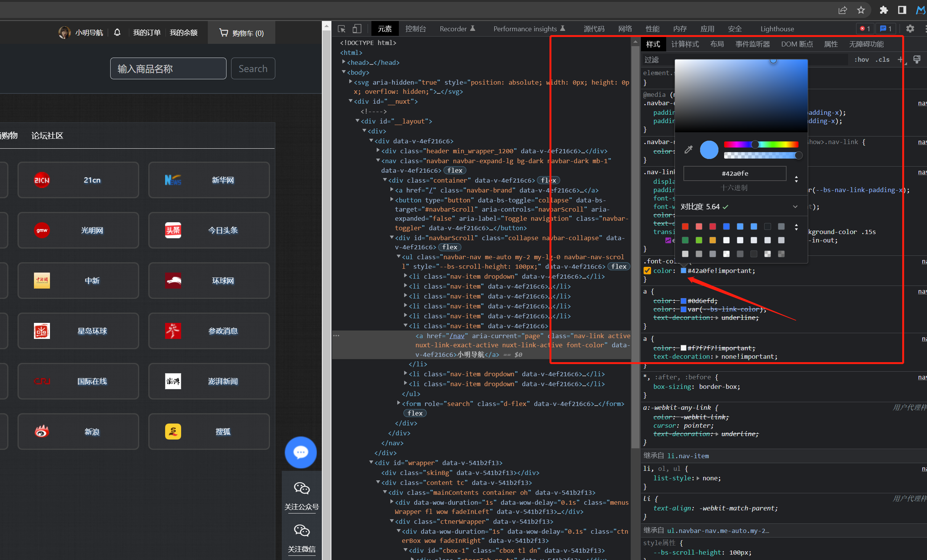Image resolution: width=927 pixels, height=560 pixels.
Task: Collapse the div id wrapper node
Action: 371,462
